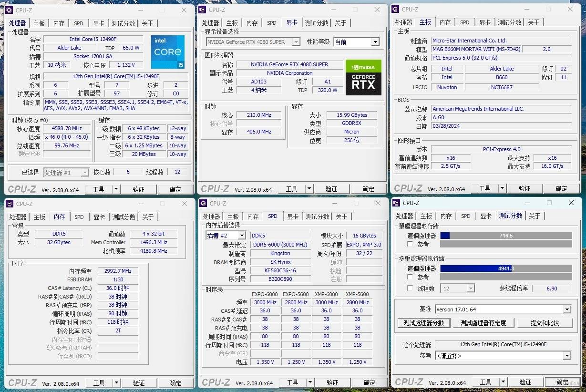Click motherboard model field MAG B660M MORTAR WIFI
The height and width of the screenshot is (392, 586).
tap(476, 49)
